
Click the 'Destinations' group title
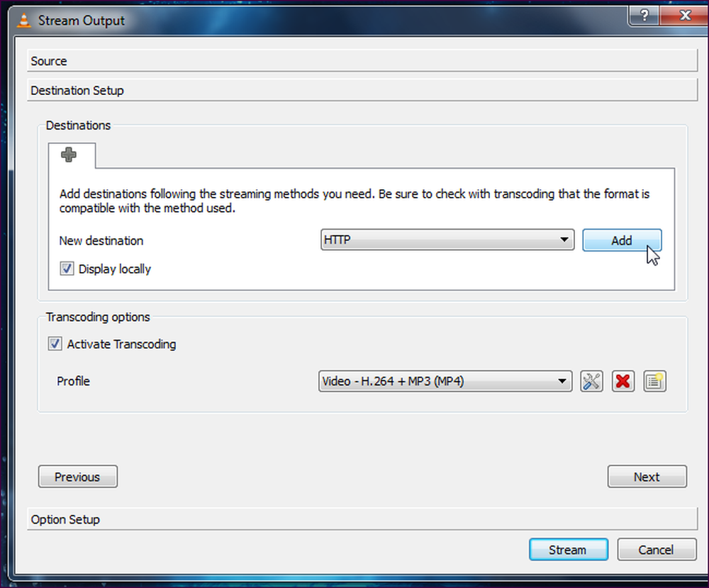coord(78,125)
